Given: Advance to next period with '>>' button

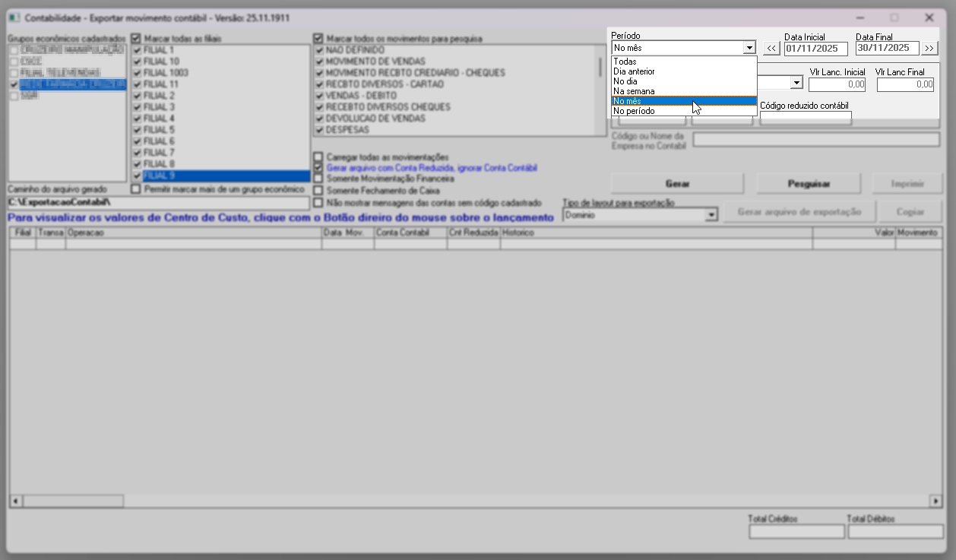Looking at the screenshot, I should point(930,49).
